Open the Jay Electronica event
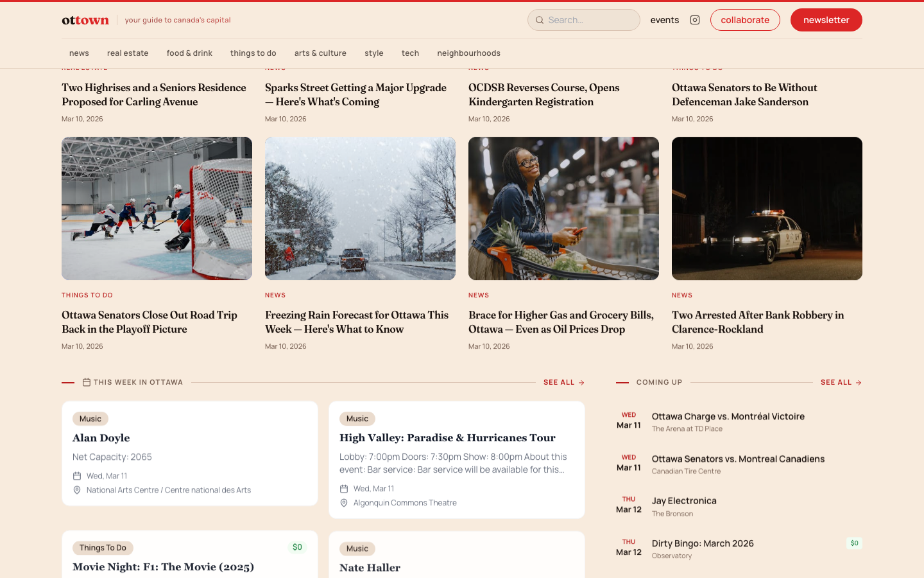This screenshot has width=924, height=578. point(684,501)
